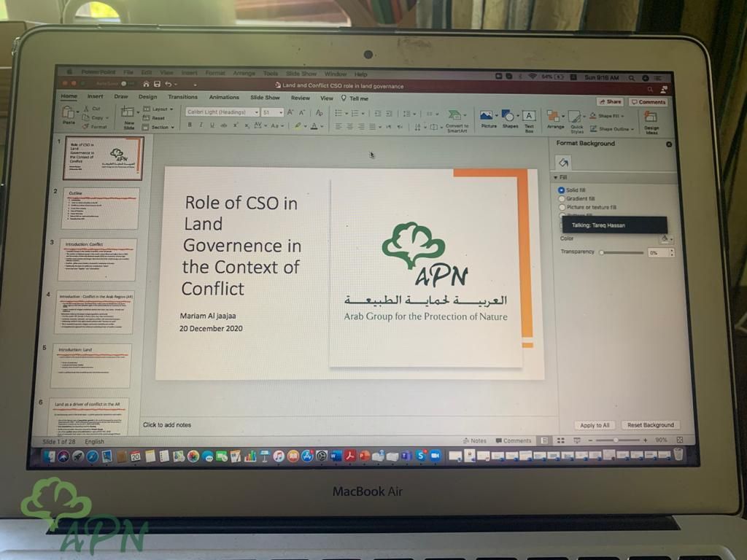Open the bullet list dropdown arrow

(x=347, y=114)
